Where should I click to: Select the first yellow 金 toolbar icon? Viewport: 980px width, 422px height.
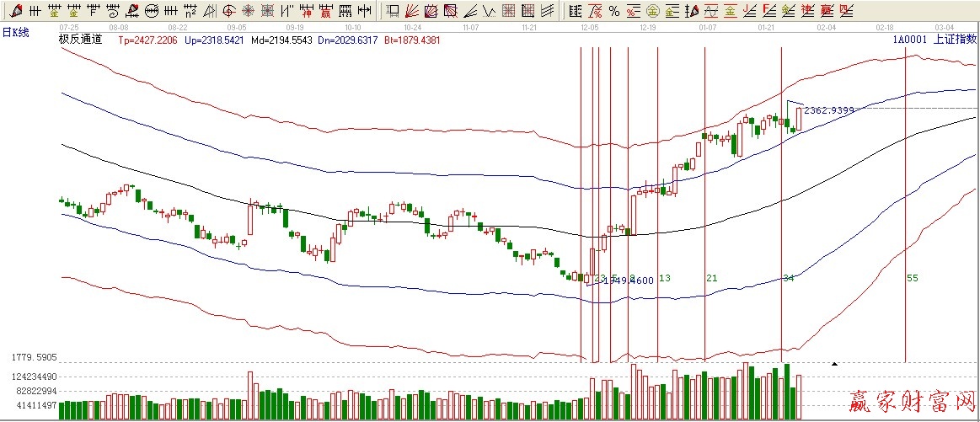[x=54, y=11]
